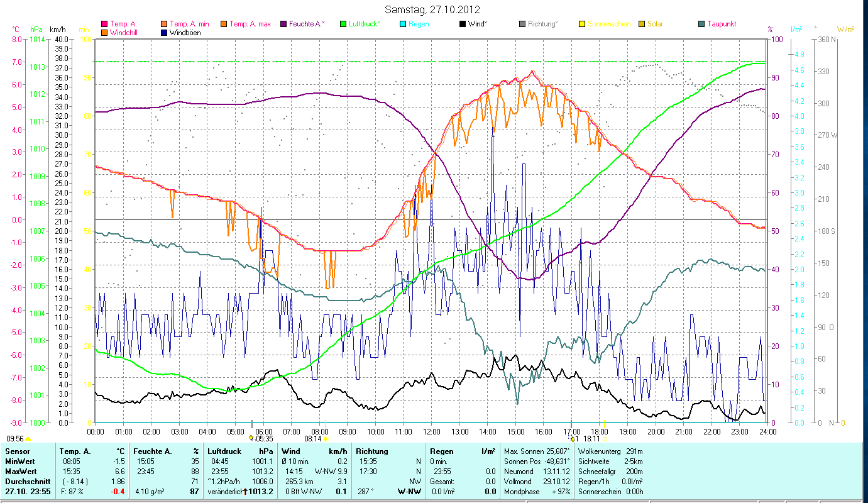The image size is (868, 503).
Task: Click the yellow Sonnenschein legend swatch
Action: (x=582, y=25)
